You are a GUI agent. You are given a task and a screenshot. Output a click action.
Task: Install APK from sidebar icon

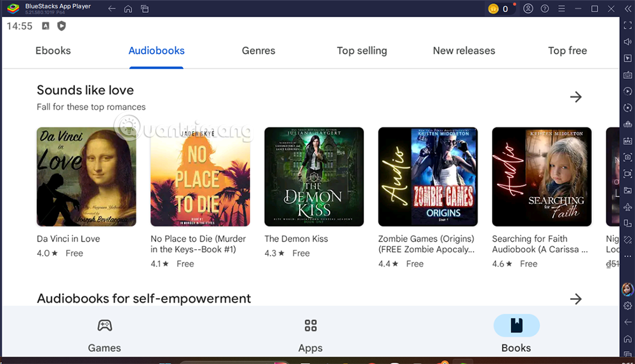[628, 141]
